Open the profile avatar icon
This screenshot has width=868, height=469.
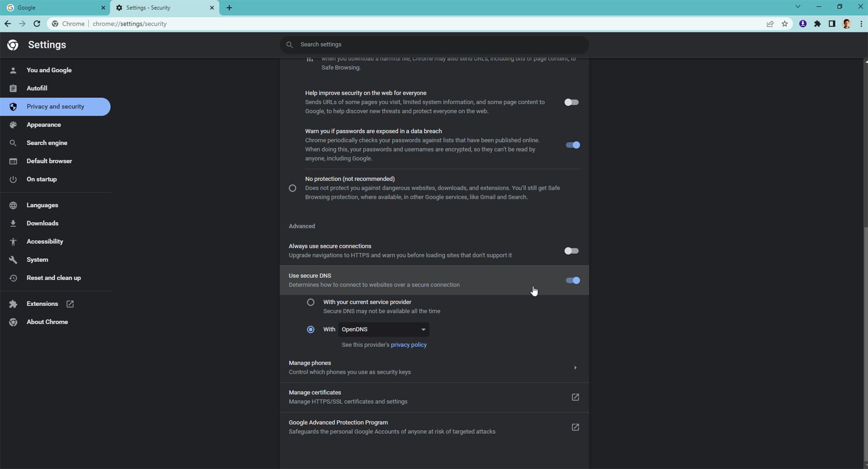[x=847, y=24]
